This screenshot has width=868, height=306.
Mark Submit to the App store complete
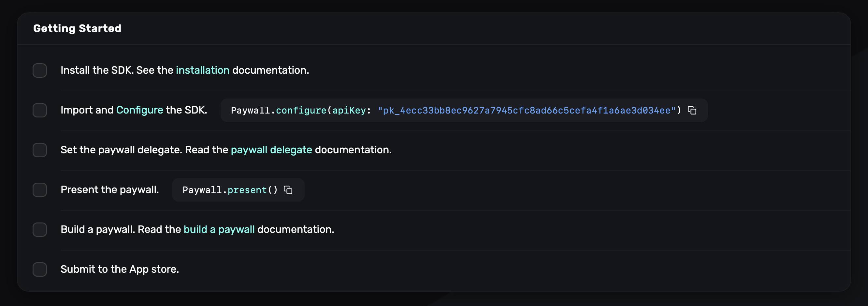tap(40, 269)
